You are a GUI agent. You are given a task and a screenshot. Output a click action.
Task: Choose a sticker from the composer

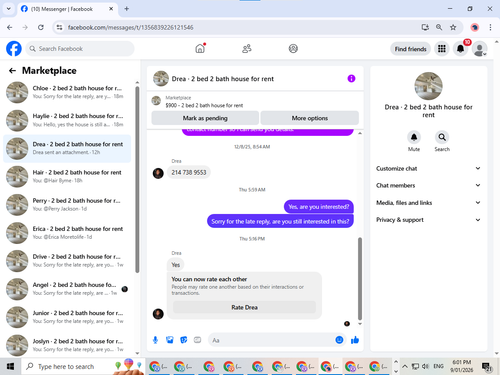click(x=184, y=340)
